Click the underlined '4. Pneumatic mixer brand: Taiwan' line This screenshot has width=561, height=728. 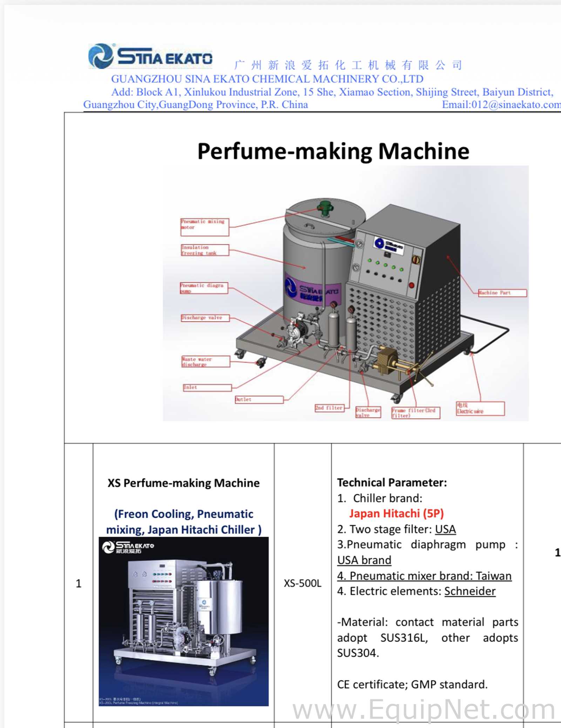[x=424, y=576]
